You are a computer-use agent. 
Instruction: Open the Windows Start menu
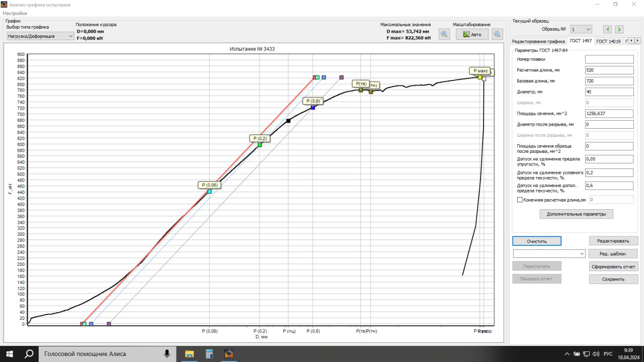tap(10, 354)
